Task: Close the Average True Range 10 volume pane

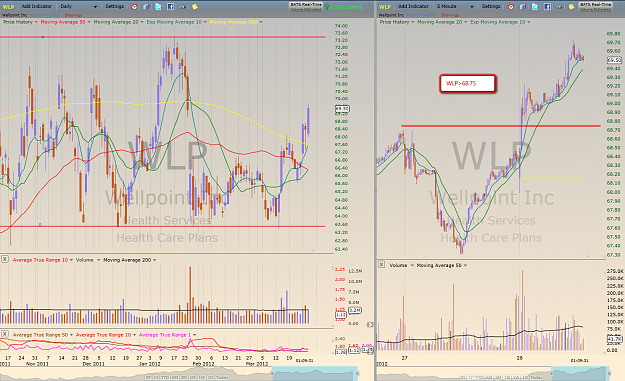Action: [4, 259]
